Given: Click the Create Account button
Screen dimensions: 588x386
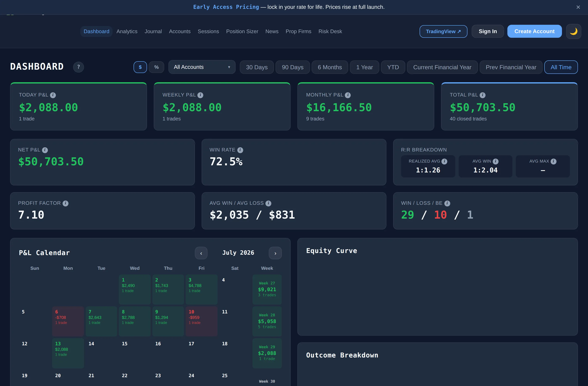Looking at the screenshot, I should (534, 31).
